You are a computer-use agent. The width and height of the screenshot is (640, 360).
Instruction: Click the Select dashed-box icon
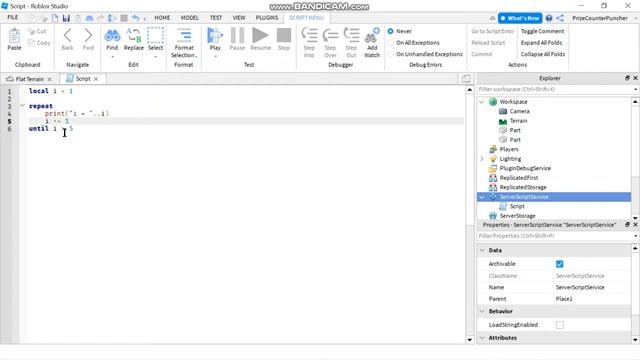coord(156,36)
